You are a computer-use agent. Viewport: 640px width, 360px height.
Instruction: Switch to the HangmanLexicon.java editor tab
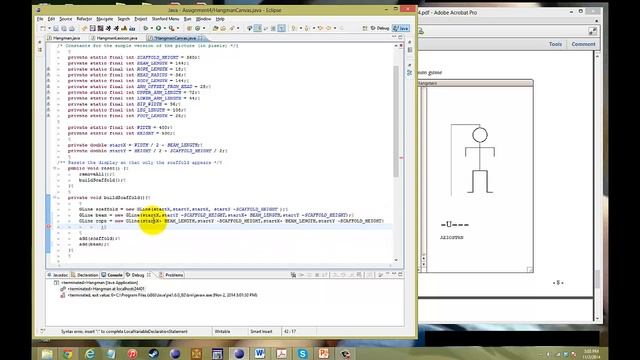116,38
